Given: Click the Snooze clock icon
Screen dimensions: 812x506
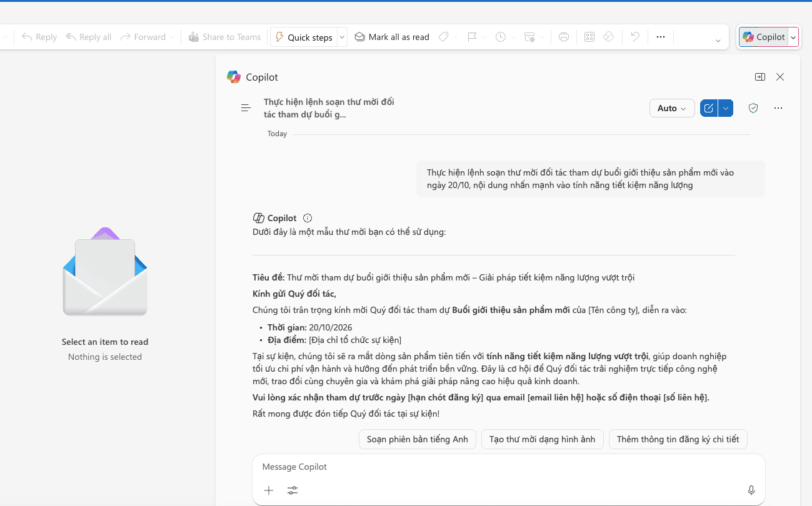Looking at the screenshot, I should click(x=501, y=37).
